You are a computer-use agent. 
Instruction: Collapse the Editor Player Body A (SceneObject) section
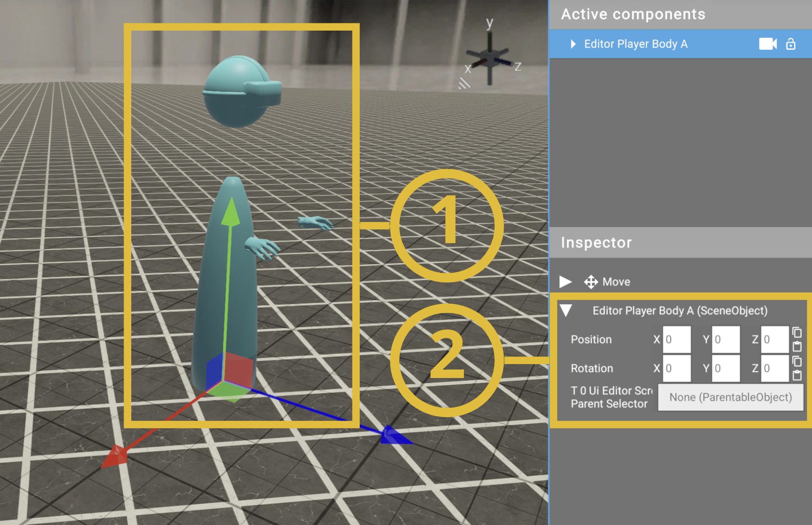coord(566,311)
